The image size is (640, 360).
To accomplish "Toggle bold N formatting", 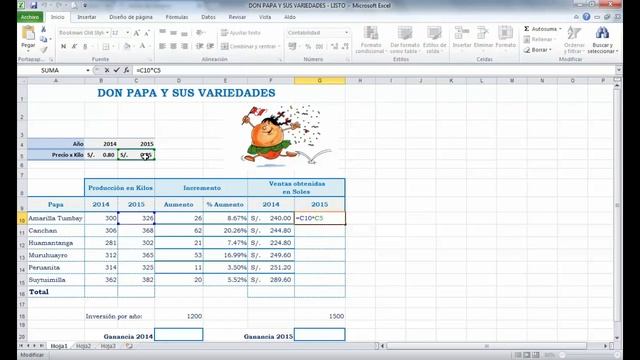I will (63, 47).
